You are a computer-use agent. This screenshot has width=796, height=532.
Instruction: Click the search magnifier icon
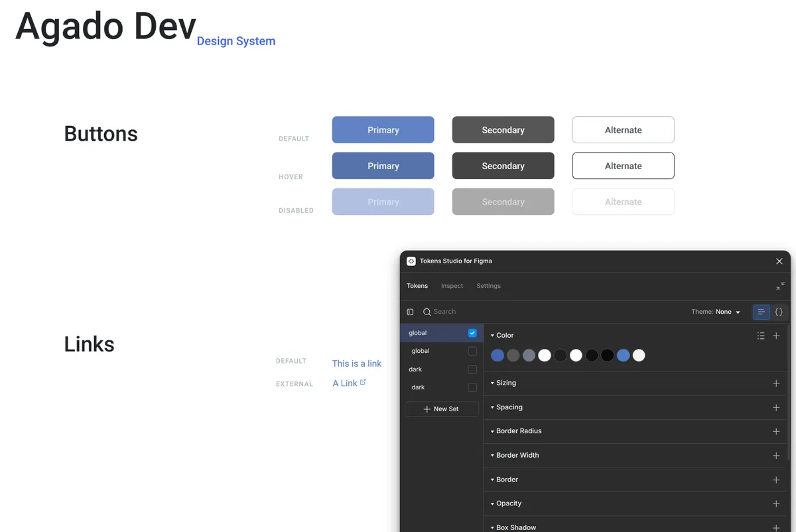[425, 312]
